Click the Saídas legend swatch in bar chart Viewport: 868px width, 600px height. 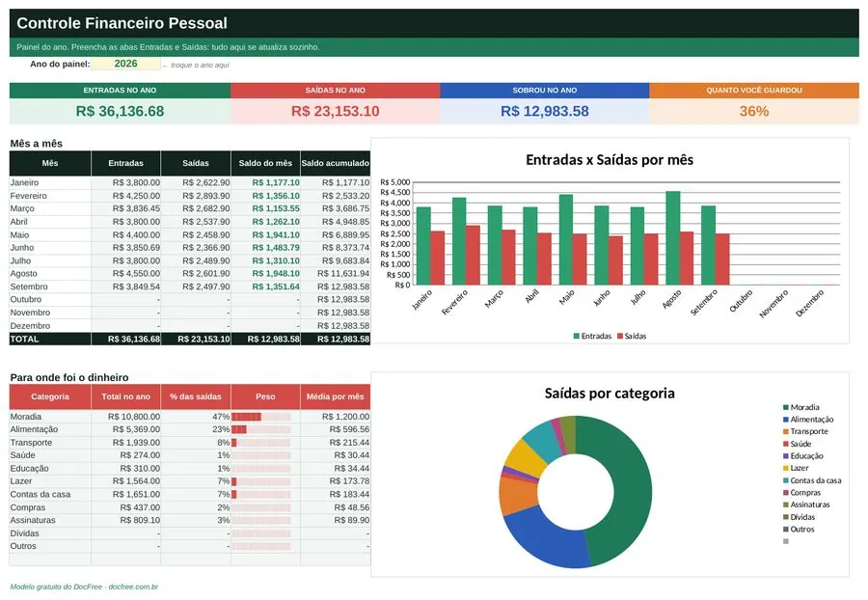tap(620, 336)
